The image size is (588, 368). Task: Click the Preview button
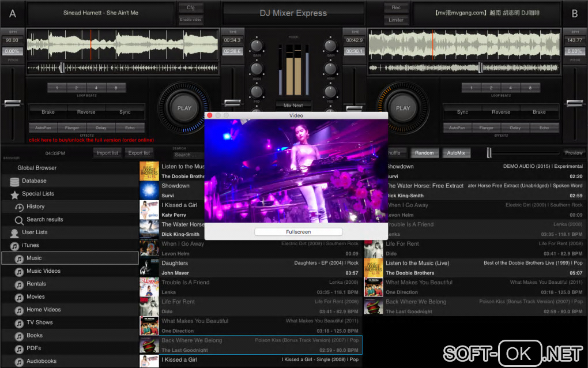coord(574,153)
